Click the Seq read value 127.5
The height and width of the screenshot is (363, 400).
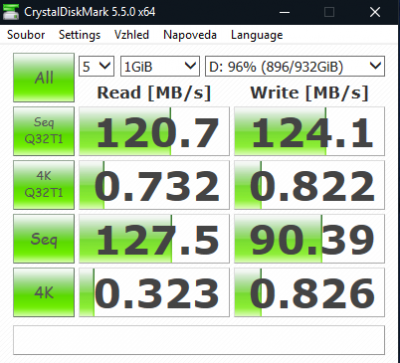[x=154, y=239]
